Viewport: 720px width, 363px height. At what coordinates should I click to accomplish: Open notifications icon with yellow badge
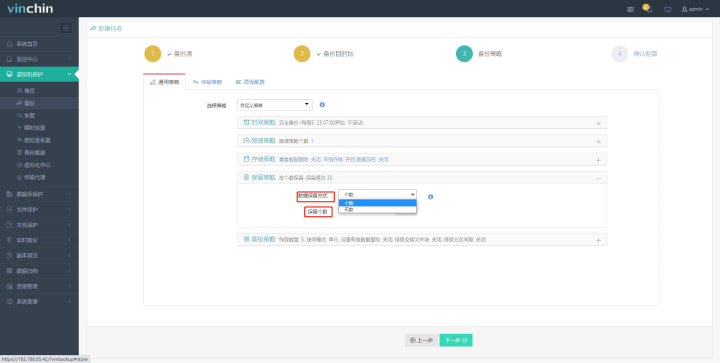[x=647, y=9]
